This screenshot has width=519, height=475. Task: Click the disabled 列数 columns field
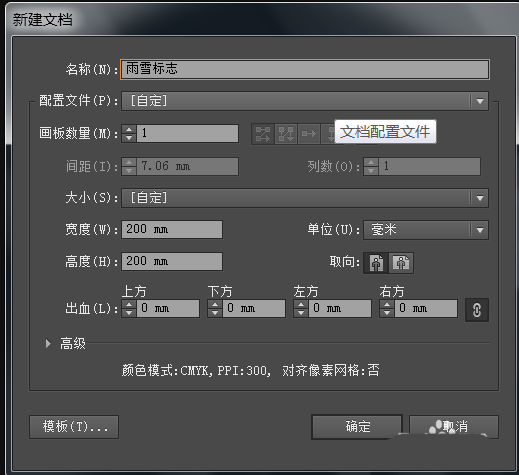click(x=429, y=166)
